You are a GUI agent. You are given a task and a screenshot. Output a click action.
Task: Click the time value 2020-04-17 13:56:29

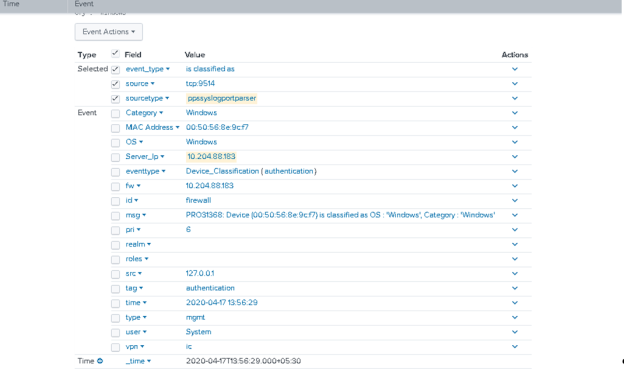click(x=222, y=303)
